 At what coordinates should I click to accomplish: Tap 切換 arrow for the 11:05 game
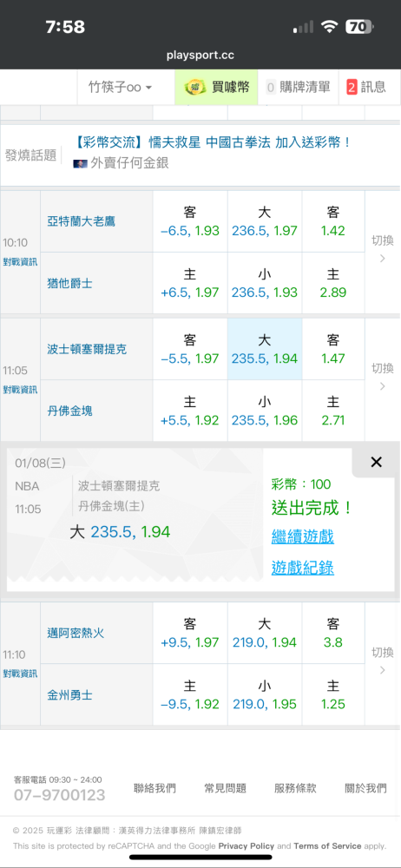(x=382, y=376)
